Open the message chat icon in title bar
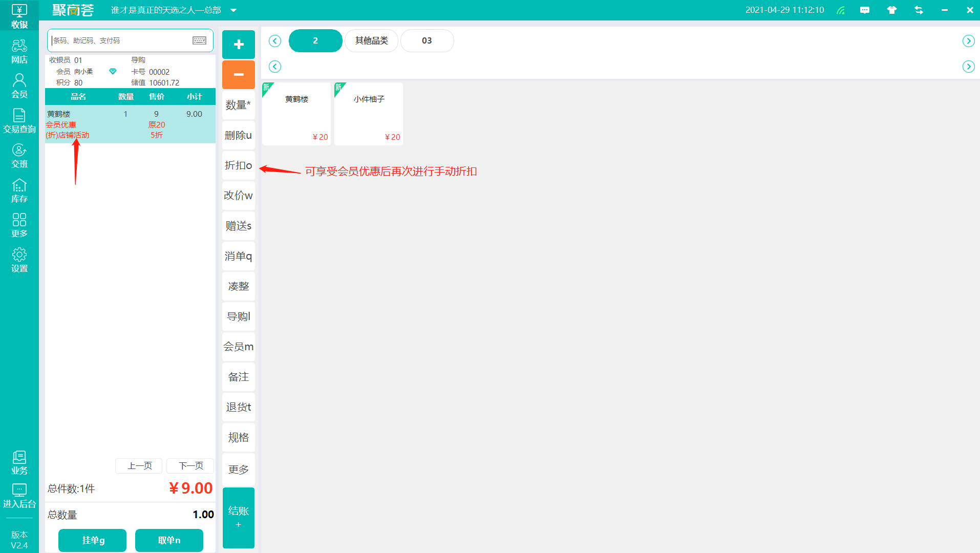Viewport: 980px width, 553px height. (x=865, y=10)
